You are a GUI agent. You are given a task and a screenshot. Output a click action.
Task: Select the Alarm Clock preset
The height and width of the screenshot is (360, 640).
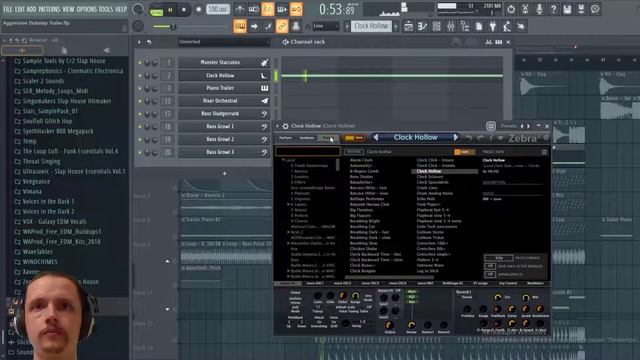pos(361,160)
